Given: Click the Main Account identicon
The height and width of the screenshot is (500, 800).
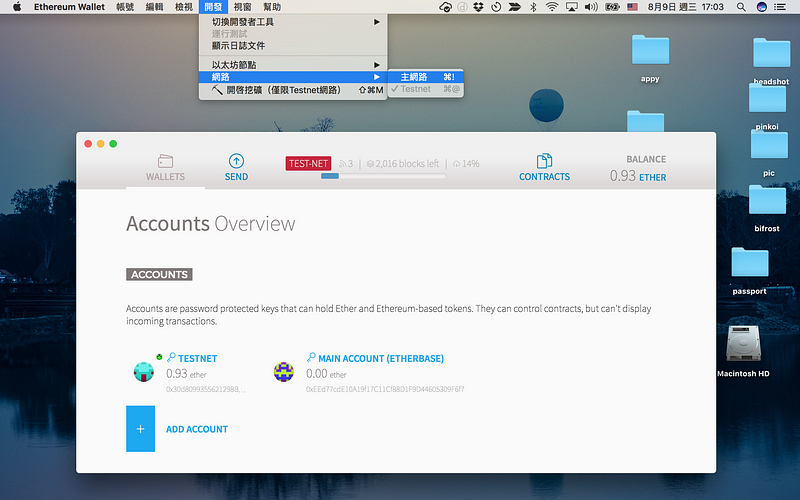Looking at the screenshot, I should [x=284, y=371].
